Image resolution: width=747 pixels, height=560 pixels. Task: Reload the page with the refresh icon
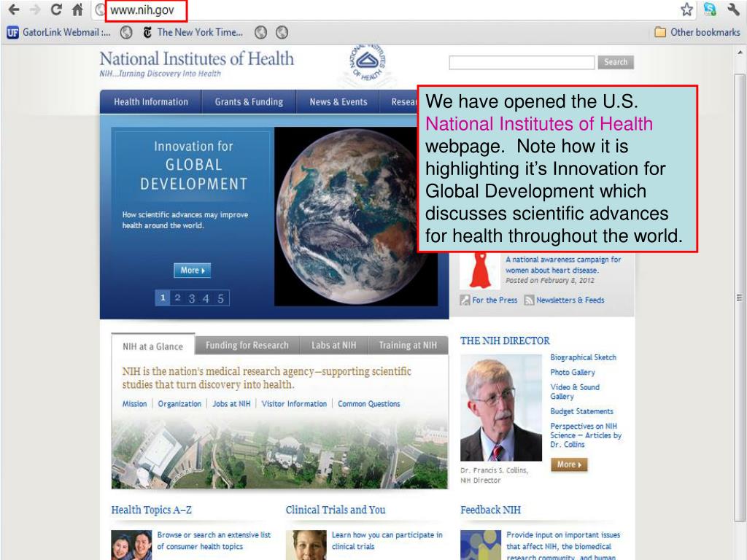56,9
